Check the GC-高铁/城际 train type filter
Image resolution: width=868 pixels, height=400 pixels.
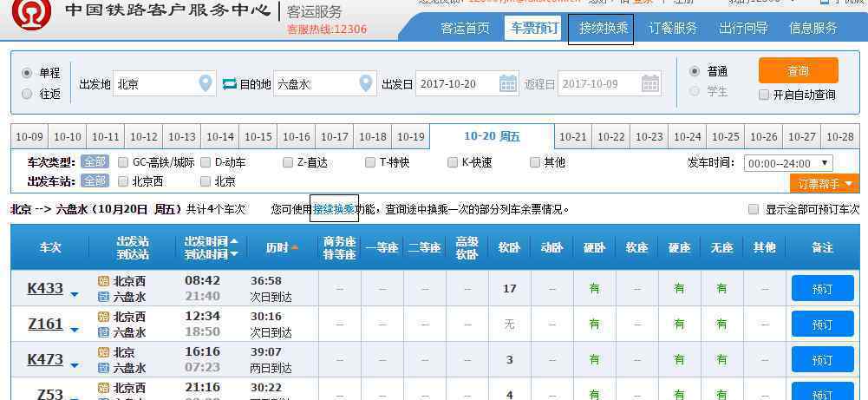[x=123, y=163]
